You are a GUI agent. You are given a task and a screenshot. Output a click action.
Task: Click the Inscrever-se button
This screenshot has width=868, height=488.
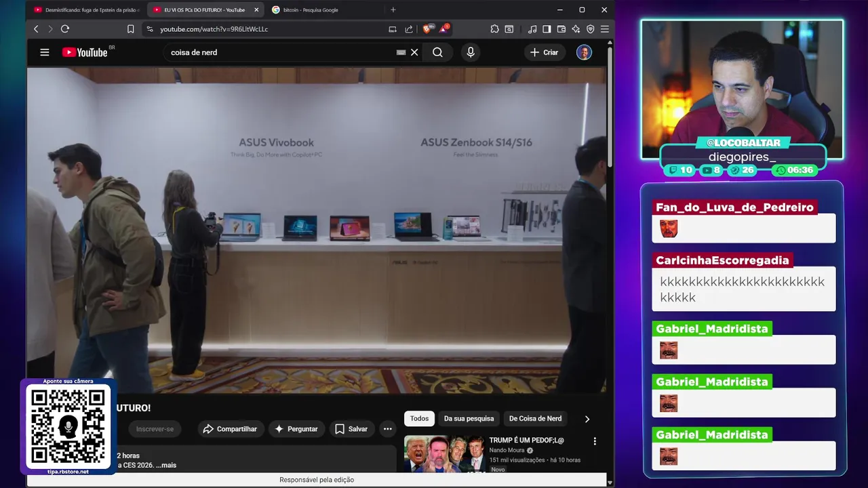155,429
